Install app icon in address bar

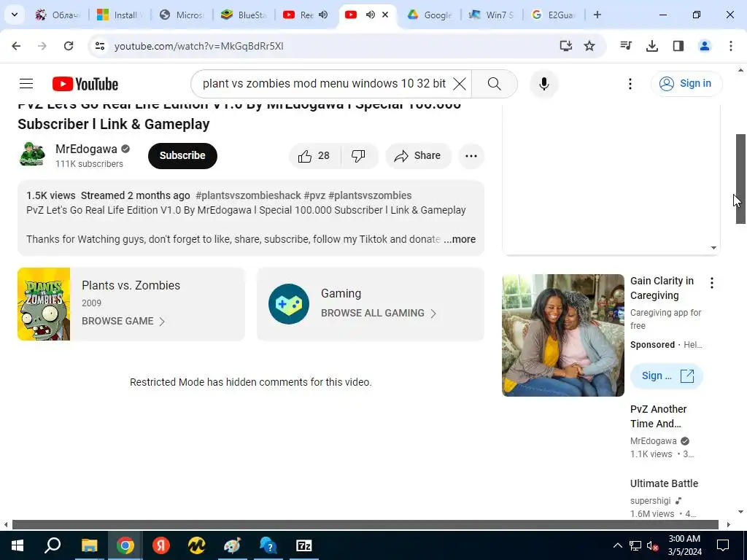pos(565,46)
